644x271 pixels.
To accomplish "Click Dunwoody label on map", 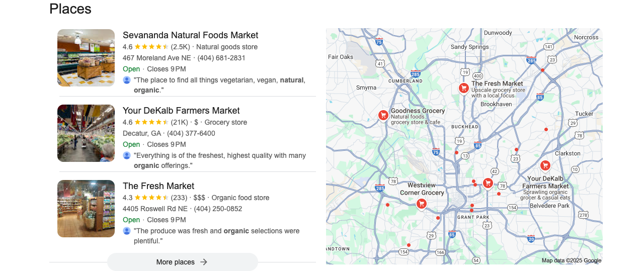I will (498, 33).
